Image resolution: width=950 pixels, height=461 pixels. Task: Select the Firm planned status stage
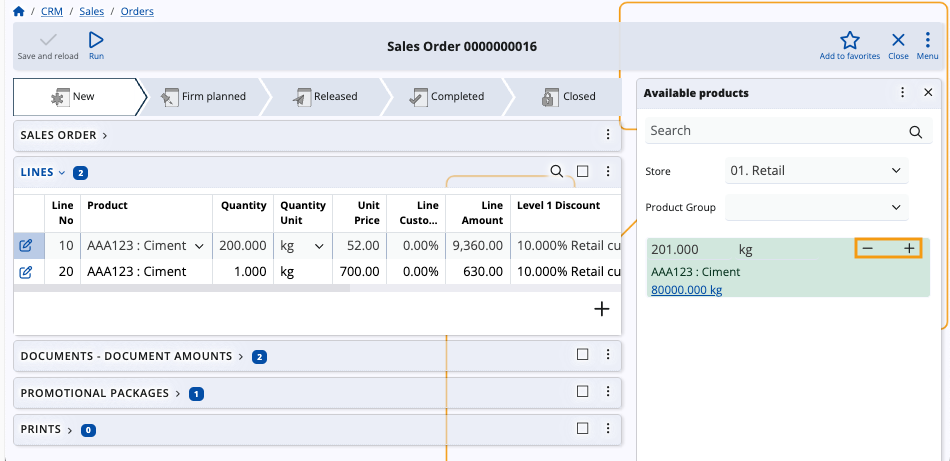point(204,96)
